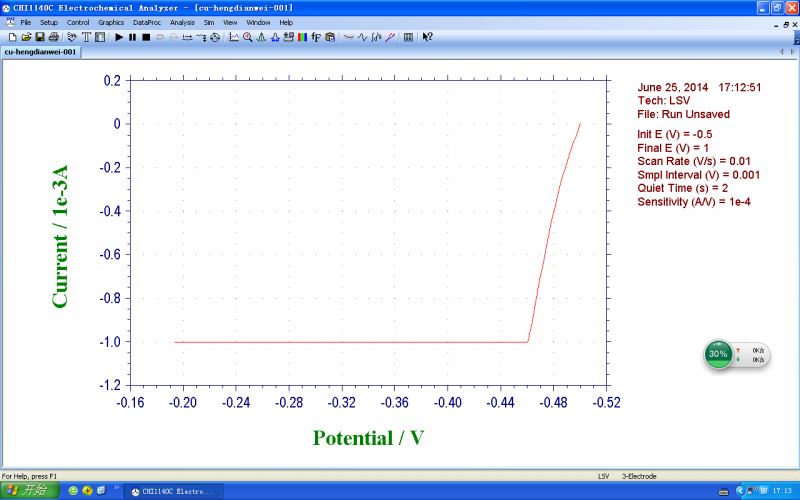Viewport: 800px width, 500px height.
Task: Open an existing file with folder icon
Action: [27, 37]
